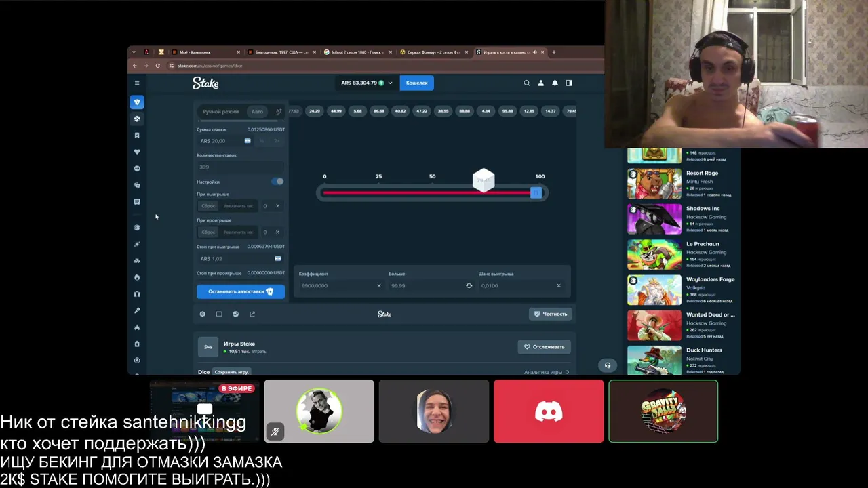Click the Кошелек wallet button
Viewport: 868px width, 488px height.
point(417,83)
